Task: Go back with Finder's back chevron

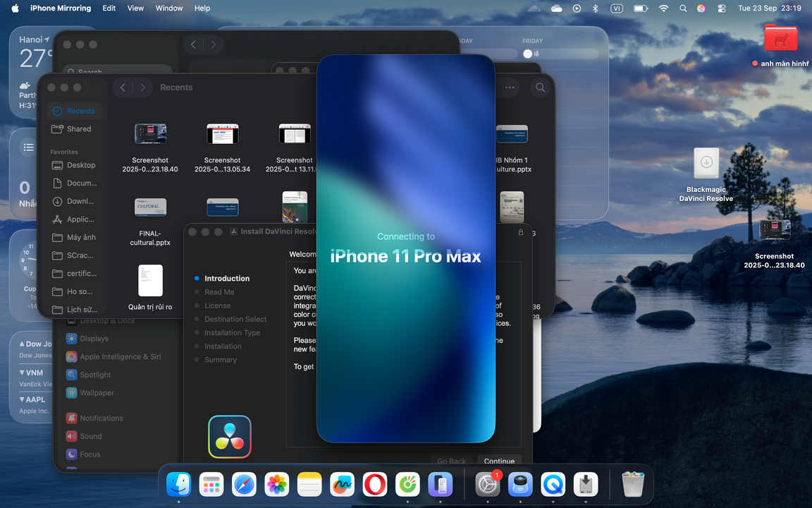Action: 123,87
